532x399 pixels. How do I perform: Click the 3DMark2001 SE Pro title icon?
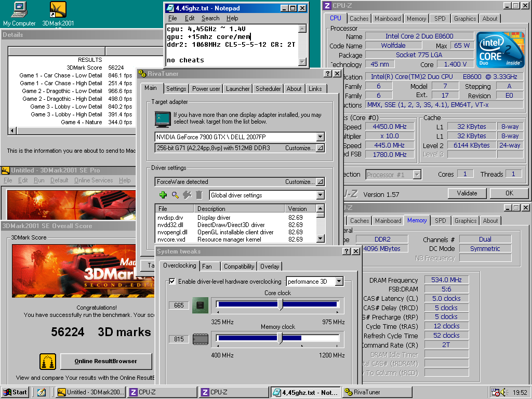point(5,170)
